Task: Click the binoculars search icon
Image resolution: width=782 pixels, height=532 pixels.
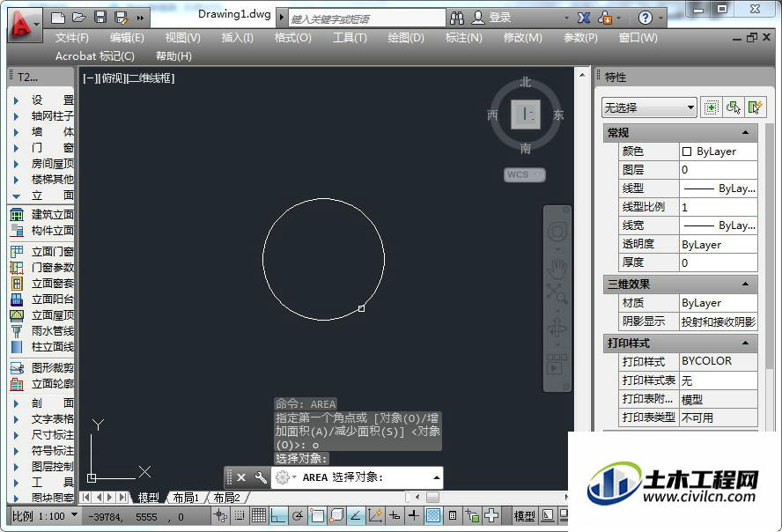Action: click(456, 18)
